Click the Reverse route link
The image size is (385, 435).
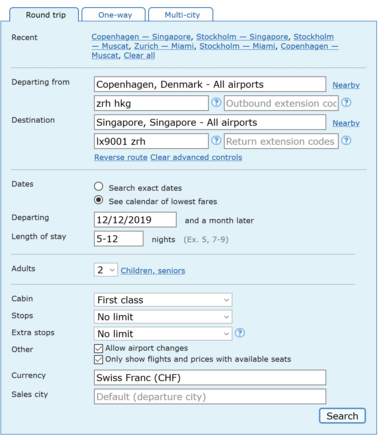pyautogui.click(x=121, y=157)
